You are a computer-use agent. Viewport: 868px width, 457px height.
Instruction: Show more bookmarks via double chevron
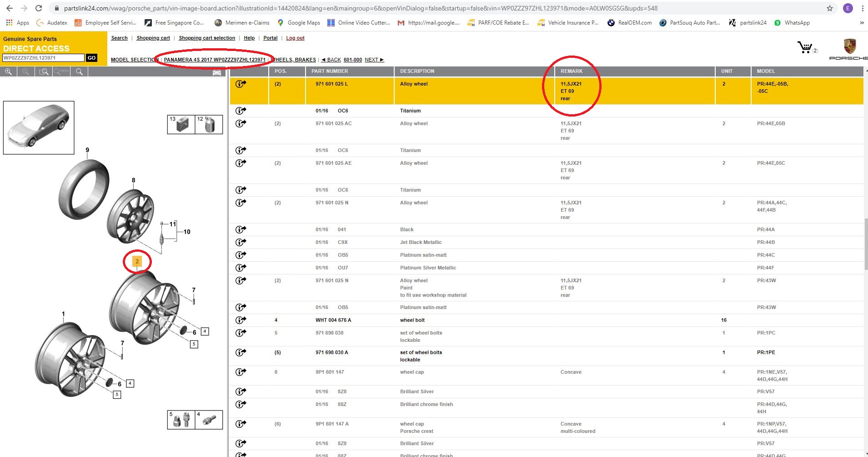(862, 23)
